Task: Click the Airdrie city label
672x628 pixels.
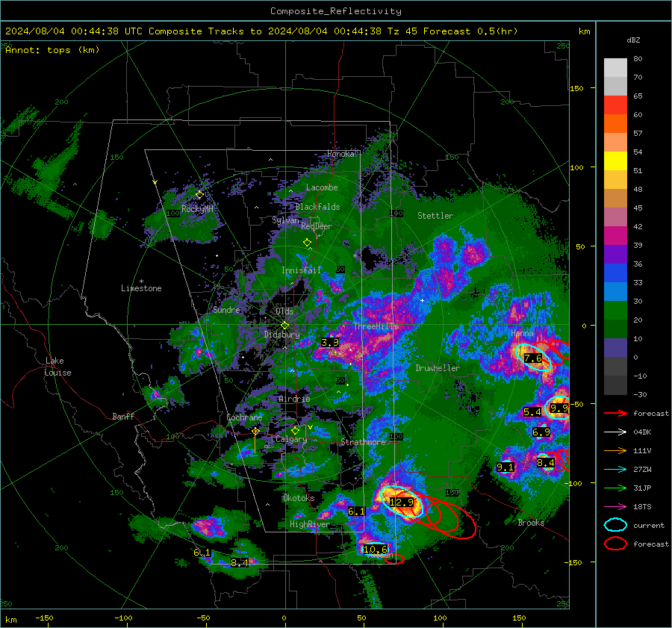Action: point(294,399)
